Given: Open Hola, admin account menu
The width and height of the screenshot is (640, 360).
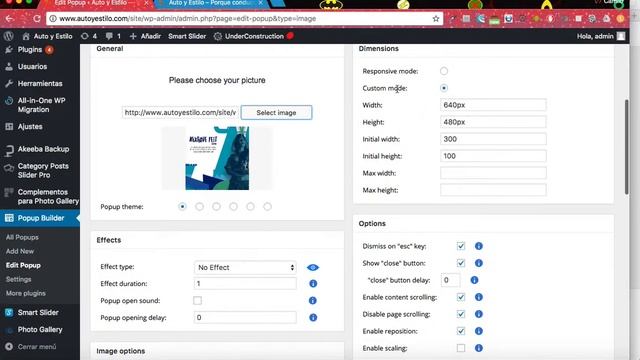Looking at the screenshot, I should click(601, 36).
